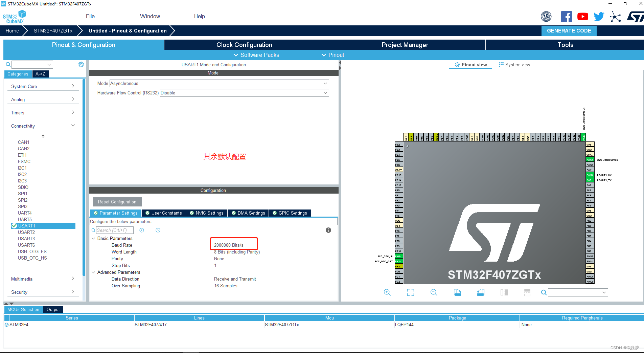Click the parameter search magnifier icon
Viewport: 644px width, 353px height.
[93, 230]
